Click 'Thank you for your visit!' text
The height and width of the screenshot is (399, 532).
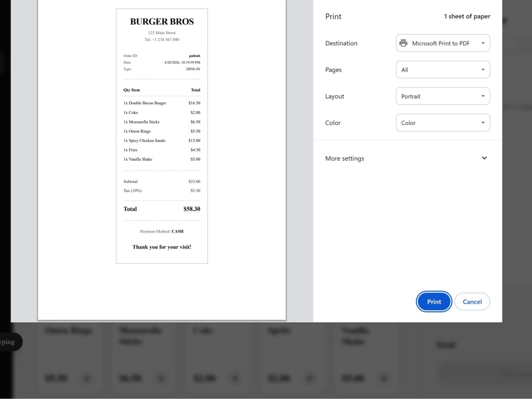[x=162, y=247]
